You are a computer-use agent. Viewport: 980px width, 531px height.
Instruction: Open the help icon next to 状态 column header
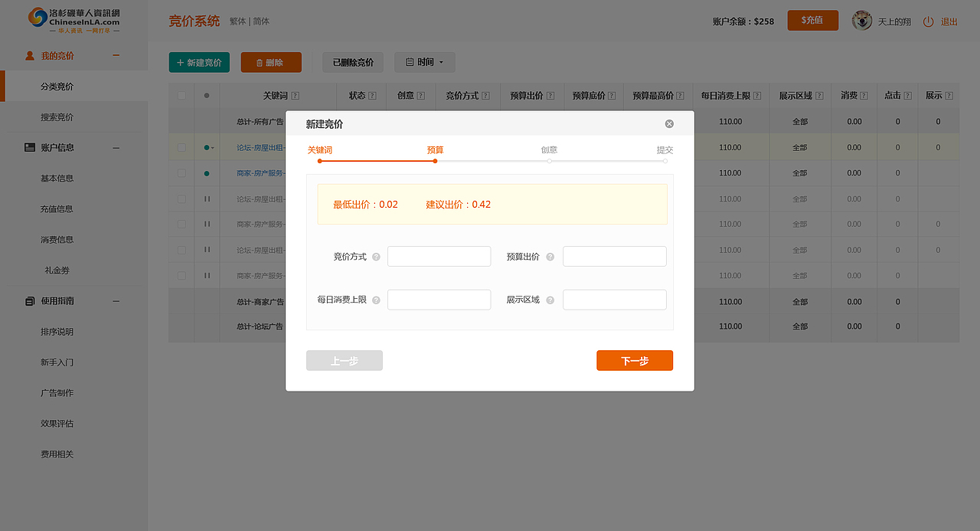[x=371, y=95]
